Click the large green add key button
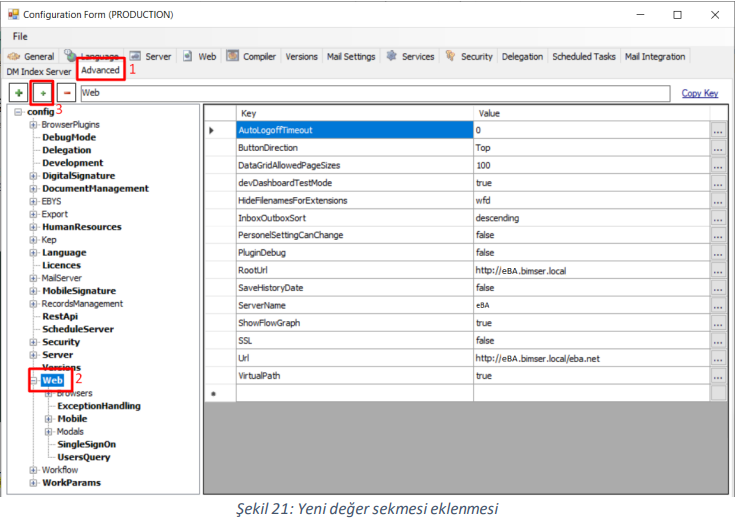The width and height of the screenshot is (738, 524). [19, 93]
